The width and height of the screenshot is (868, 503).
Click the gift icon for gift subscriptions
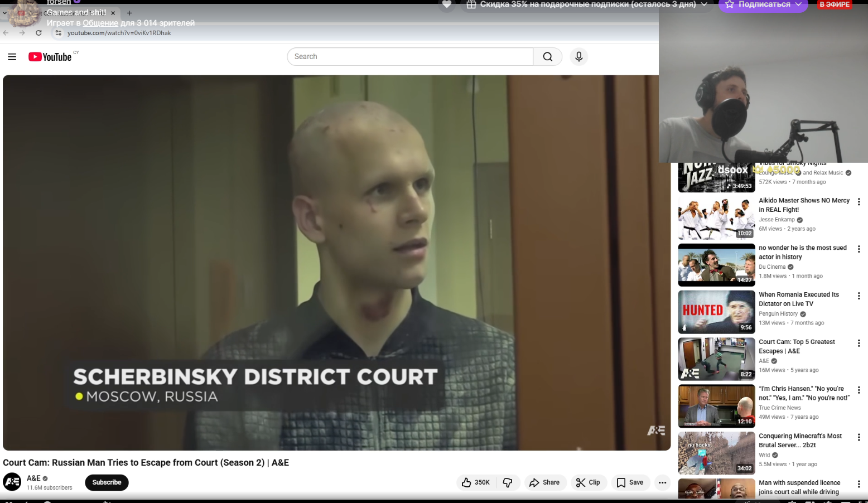pyautogui.click(x=471, y=4)
